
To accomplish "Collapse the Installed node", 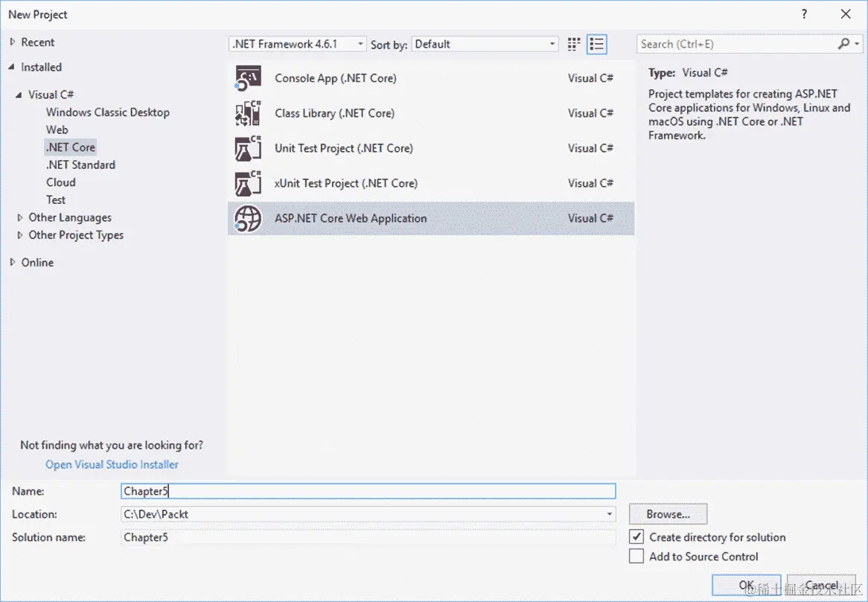I will 12,67.
